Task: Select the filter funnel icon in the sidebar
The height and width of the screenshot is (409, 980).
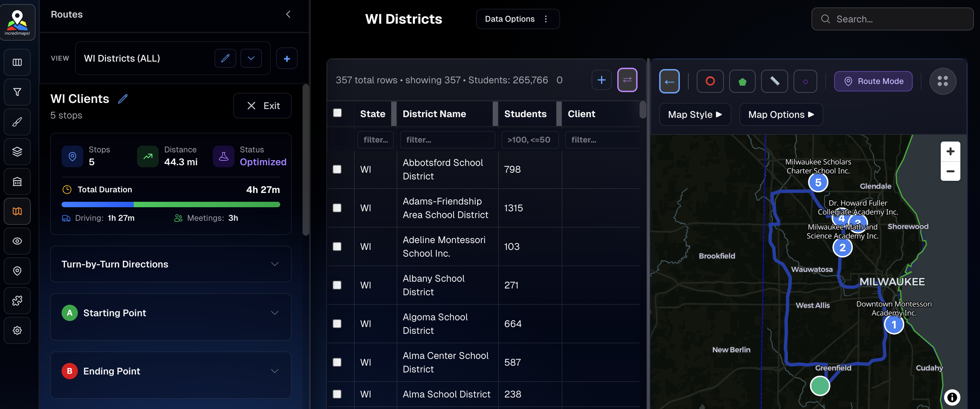Action: click(x=17, y=92)
